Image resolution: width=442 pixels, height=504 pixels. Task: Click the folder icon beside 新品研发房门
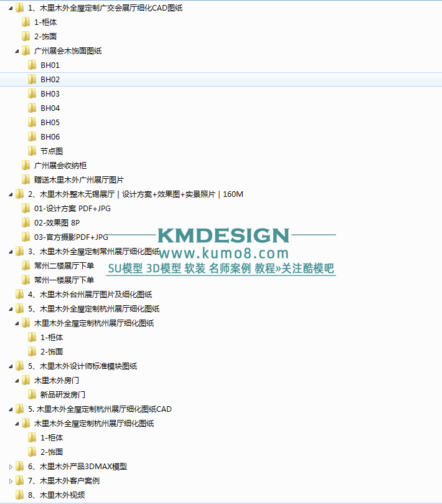[x=32, y=394]
